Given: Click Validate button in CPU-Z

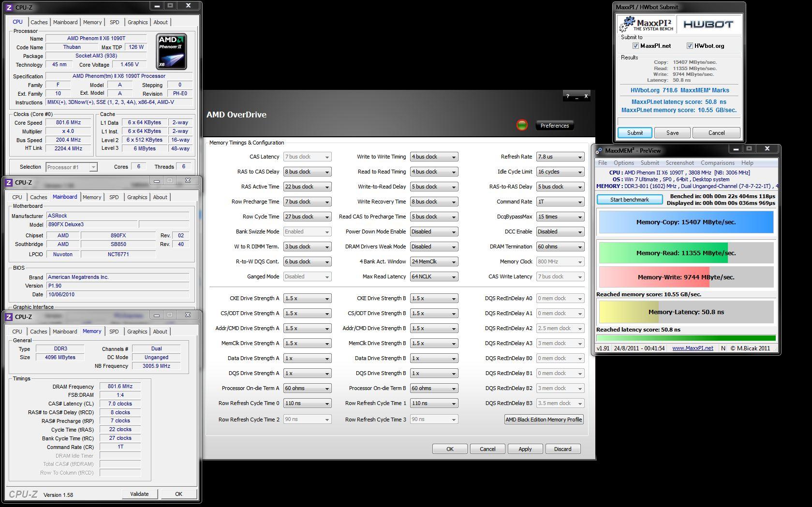Looking at the screenshot, I should click(x=139, y=494).
